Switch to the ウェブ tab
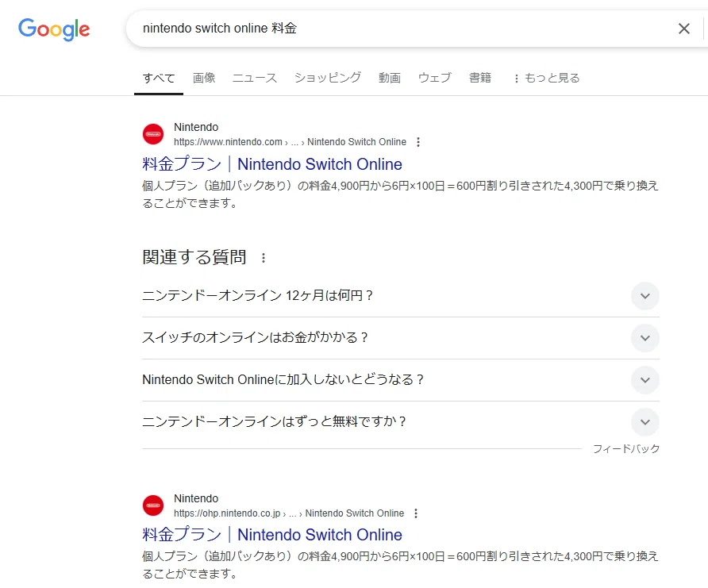 [x=435, y=78]
